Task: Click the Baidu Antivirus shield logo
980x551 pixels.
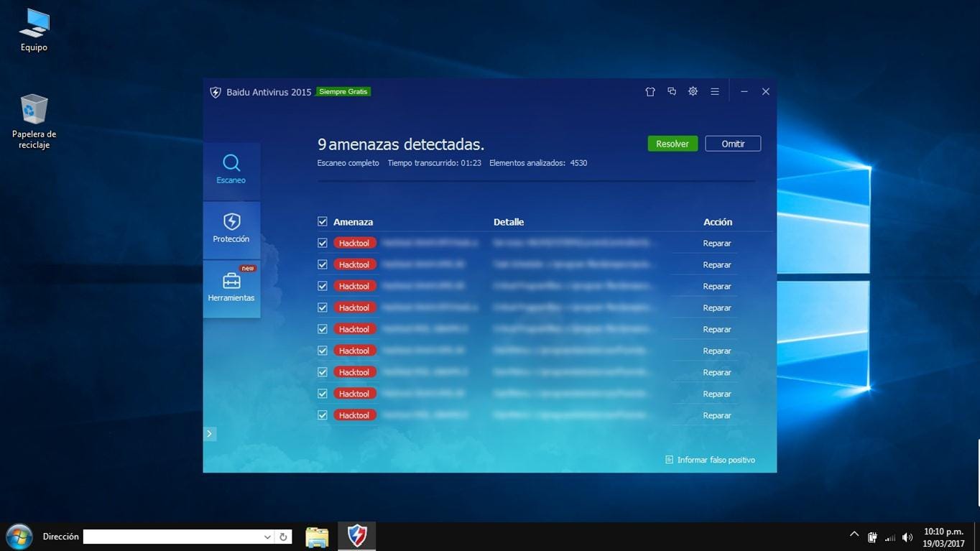Action: pos(215,92)
